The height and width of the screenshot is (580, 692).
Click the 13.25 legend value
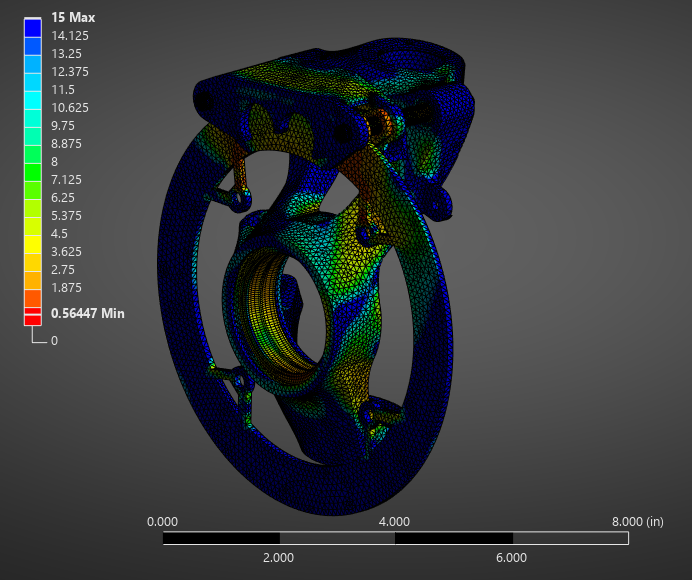point(66,54)
